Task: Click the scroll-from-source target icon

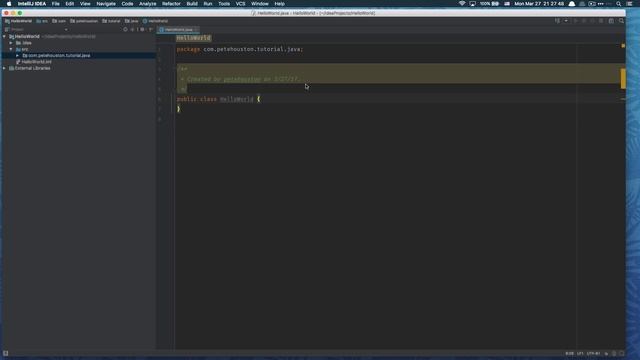Action: click(x=125, y=29)
